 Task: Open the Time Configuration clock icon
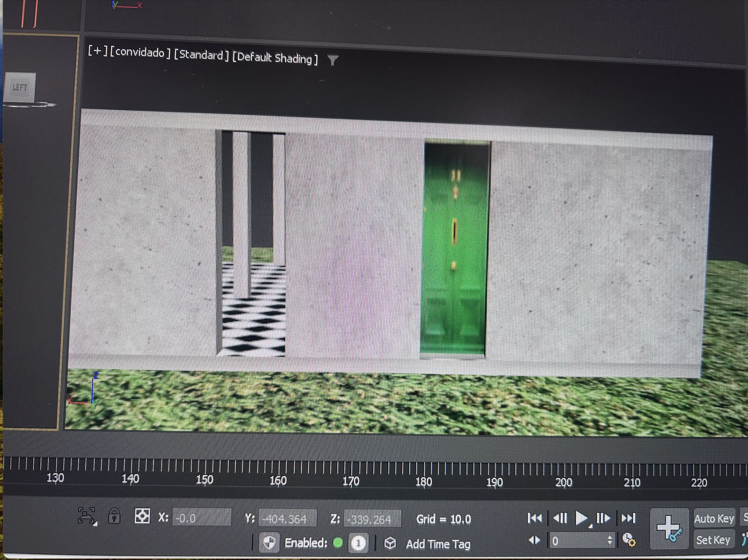(x=629, y=540)
